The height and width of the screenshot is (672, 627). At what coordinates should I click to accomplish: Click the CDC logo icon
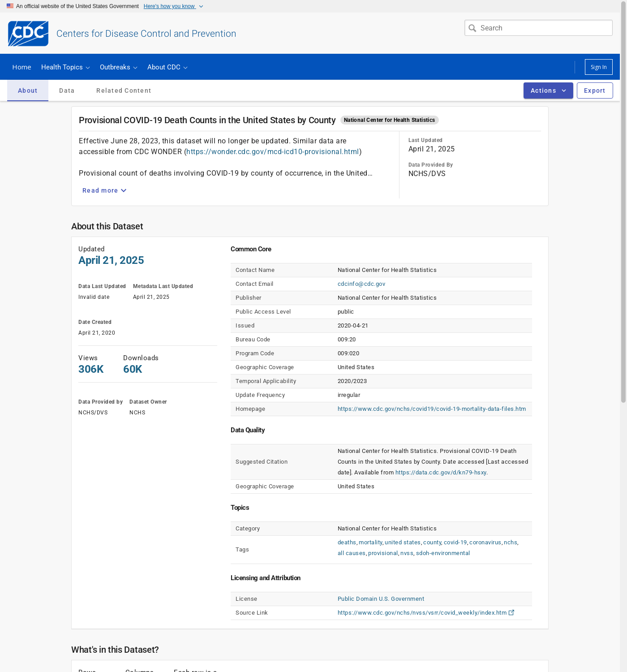[28, 34]
